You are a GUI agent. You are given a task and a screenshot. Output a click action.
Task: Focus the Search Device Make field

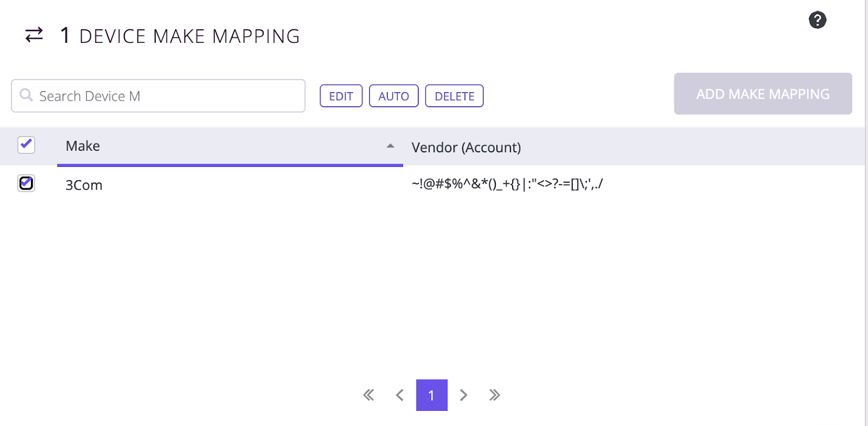tap(158, 96)
